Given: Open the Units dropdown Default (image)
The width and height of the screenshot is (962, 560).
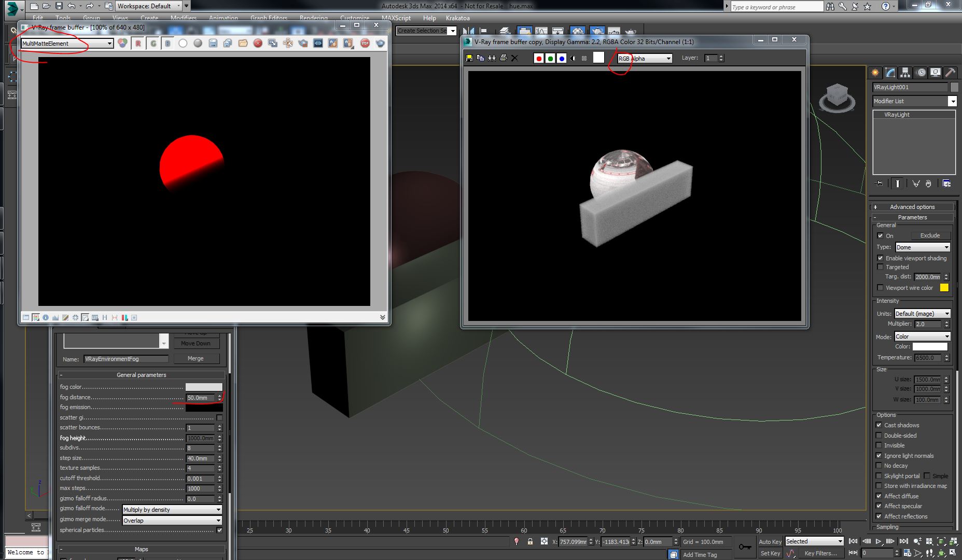Looking at the screenshot, I should pos(923,314).
